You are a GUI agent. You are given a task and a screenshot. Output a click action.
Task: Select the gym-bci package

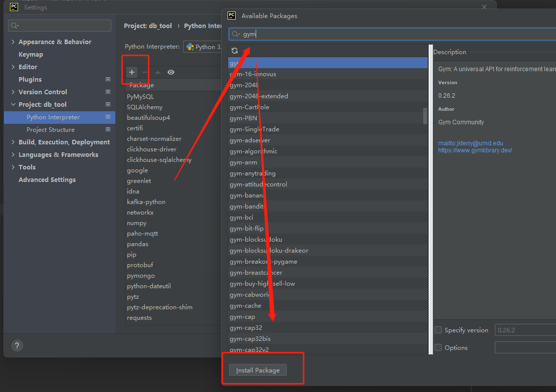click(328, 217)
